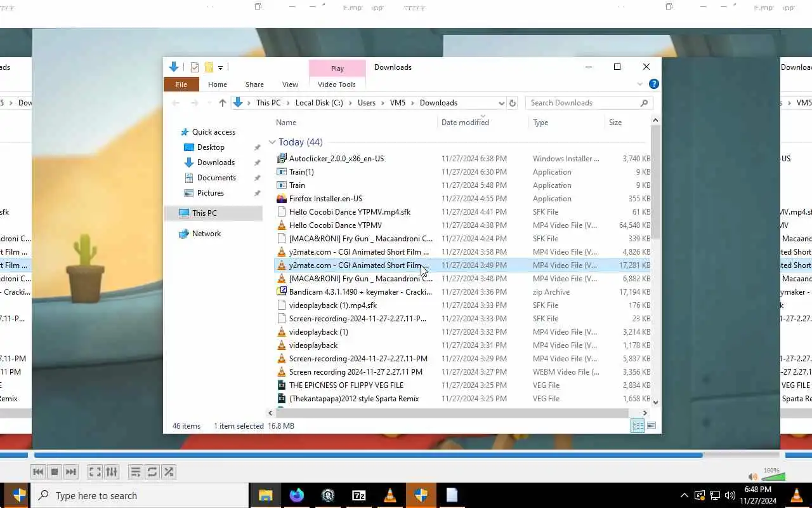Open address bar history dropdown
This screenshot has width=812, height=508.
[501, 103]
